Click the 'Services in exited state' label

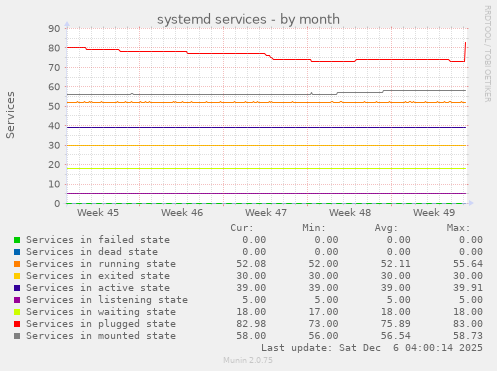click(x=98, y=276)
